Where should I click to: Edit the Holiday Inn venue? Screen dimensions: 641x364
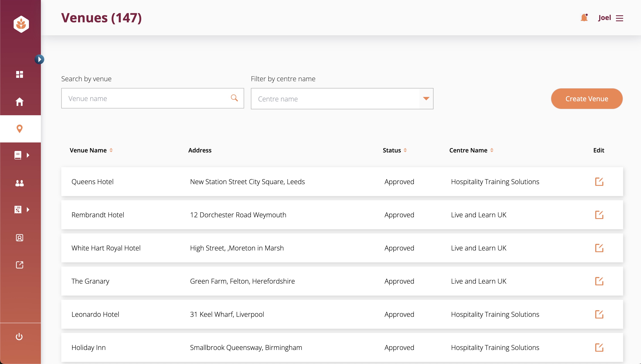pyautogui.click(x=599, y=347)
